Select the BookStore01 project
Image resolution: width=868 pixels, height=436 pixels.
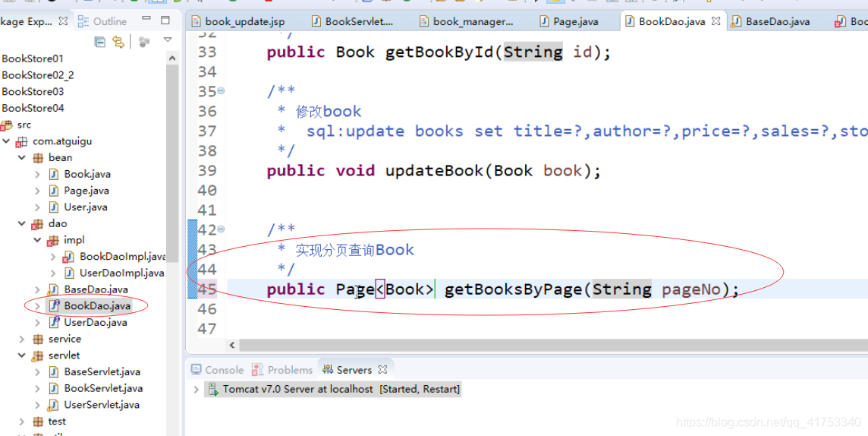(x=32, y=58)
